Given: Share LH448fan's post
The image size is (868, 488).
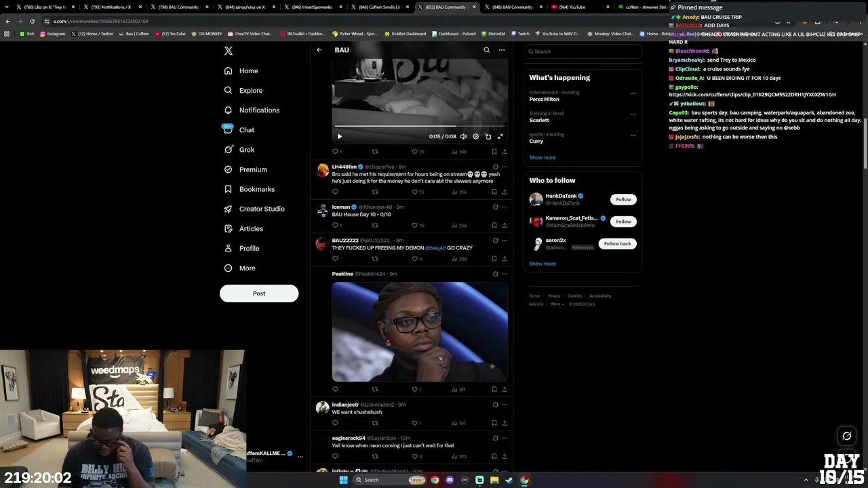Looking at the screenshot, I should coord(504,192).
